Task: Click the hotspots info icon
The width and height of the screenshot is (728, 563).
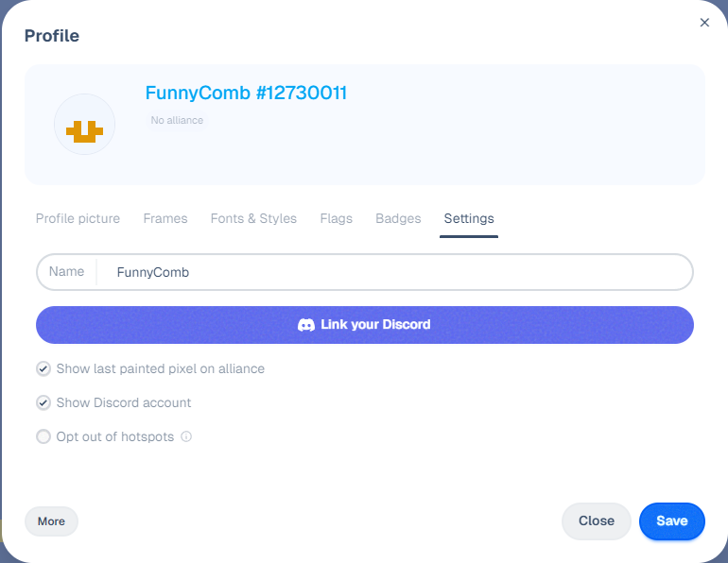Action: (x=186, y=436)
